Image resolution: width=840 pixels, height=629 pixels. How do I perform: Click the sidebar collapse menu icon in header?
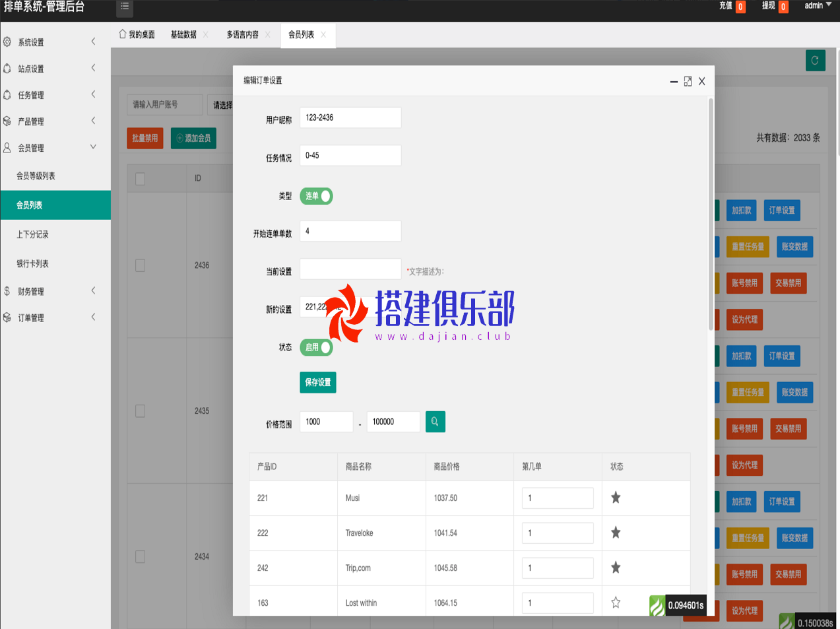click(x=125, y=7)
